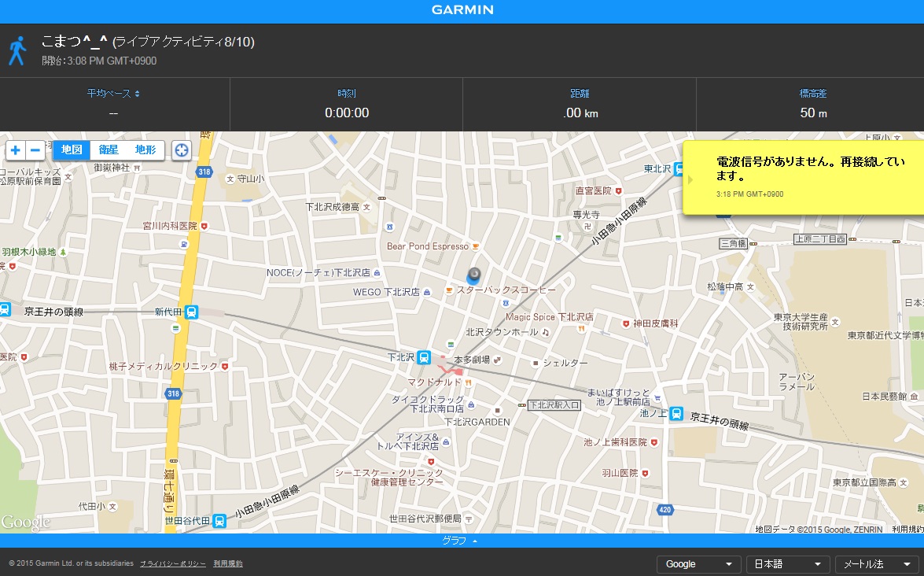Select the 池ノ上 station icon
Image resolution: width=924 pixels, height=576 pixels.
coord(676,413)
